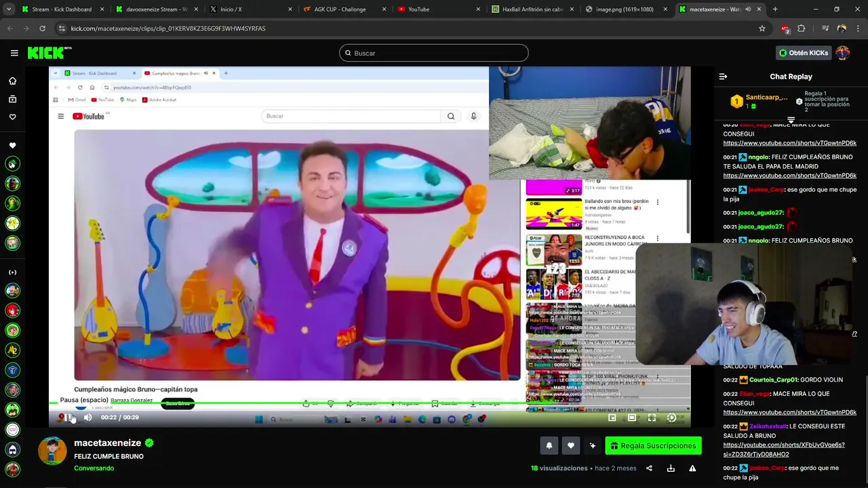
Task: Switch to the AGK CUP - Challonge tab
Action: (343, 9)
